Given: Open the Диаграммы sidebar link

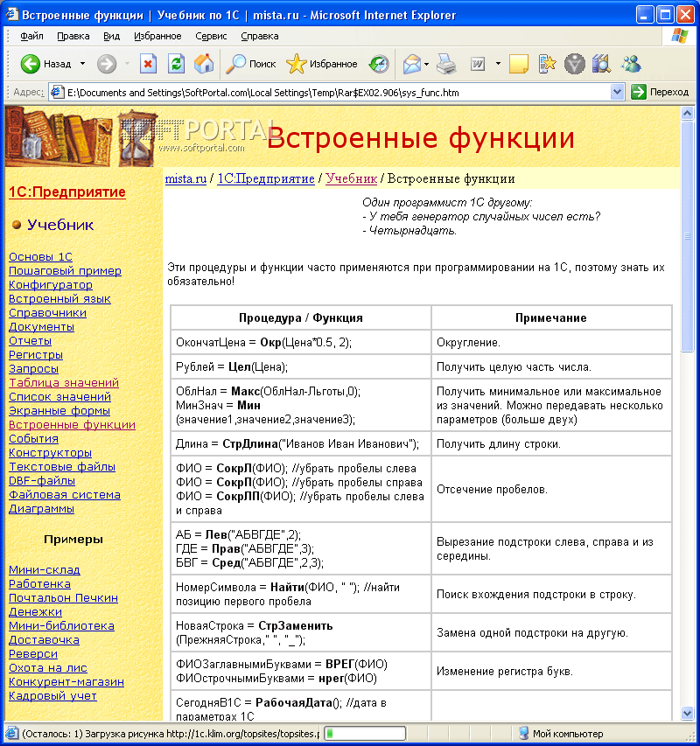Looking at the screenshot, I should pos(41,509).
